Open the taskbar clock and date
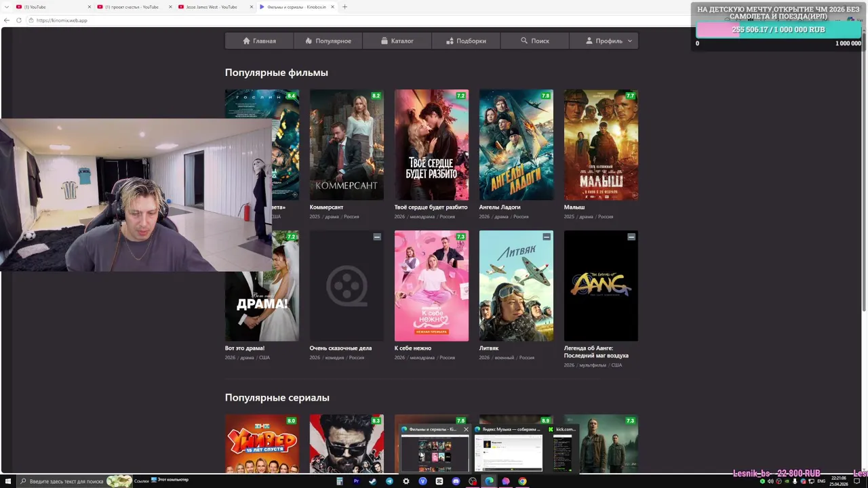Viewport: 868px width, 488px height. (x=839, y=481)
